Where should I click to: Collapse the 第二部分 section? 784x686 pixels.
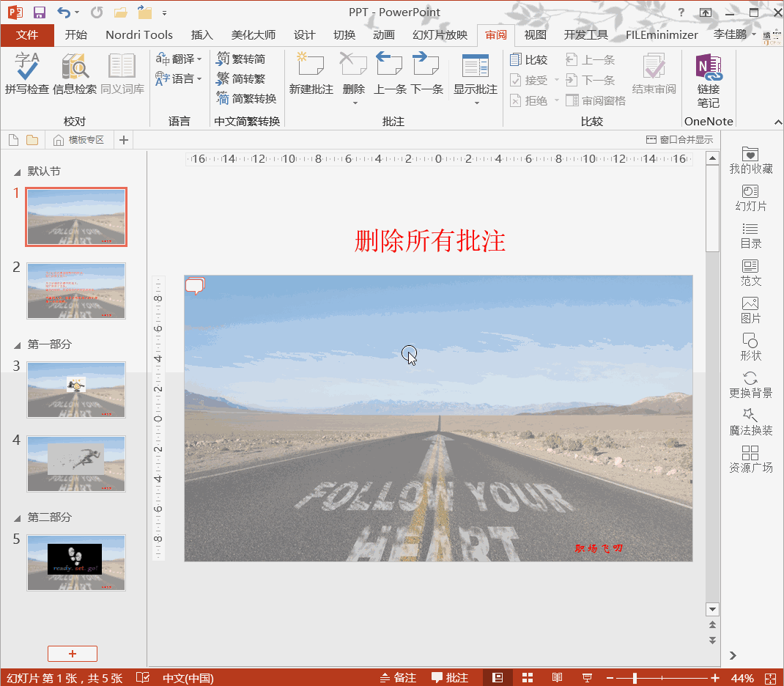click(17, 518)
